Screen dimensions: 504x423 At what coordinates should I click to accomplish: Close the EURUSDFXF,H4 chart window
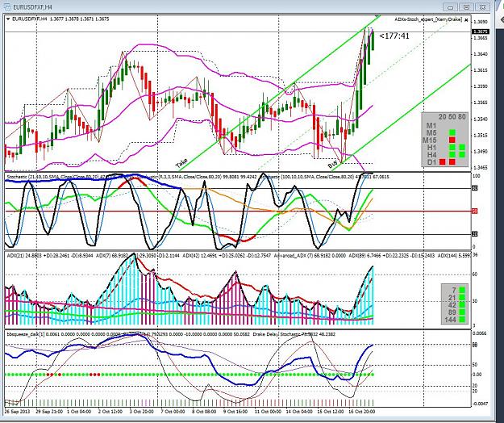coord(482,7)
